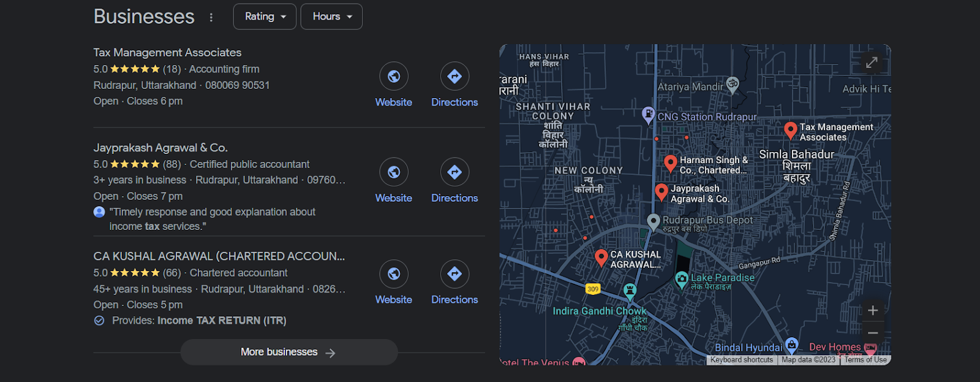980x382 pixels.
Task: Zoom out on the map
Action: (x=873, y=333)
